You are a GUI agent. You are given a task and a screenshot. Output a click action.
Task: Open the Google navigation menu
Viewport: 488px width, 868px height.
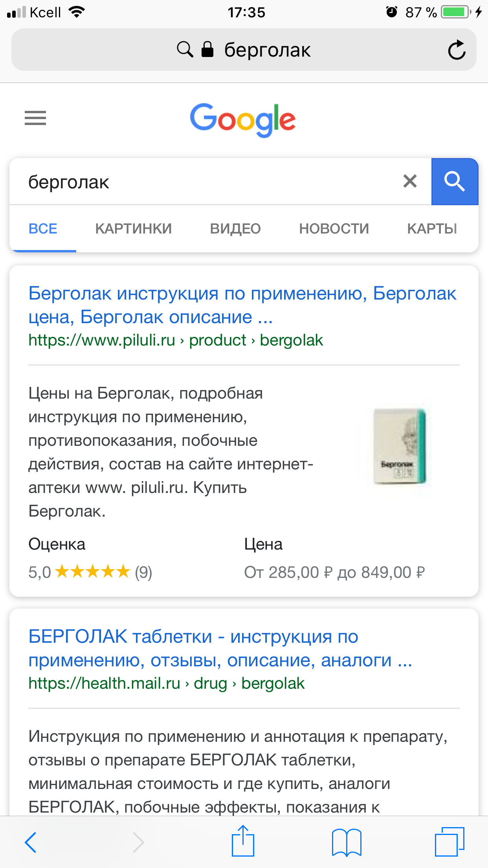[x=35, y=118]
